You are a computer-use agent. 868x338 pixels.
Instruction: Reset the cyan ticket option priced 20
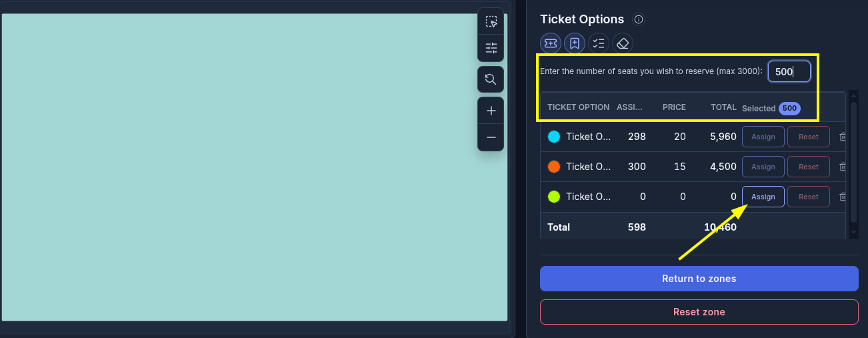point(809,137)
